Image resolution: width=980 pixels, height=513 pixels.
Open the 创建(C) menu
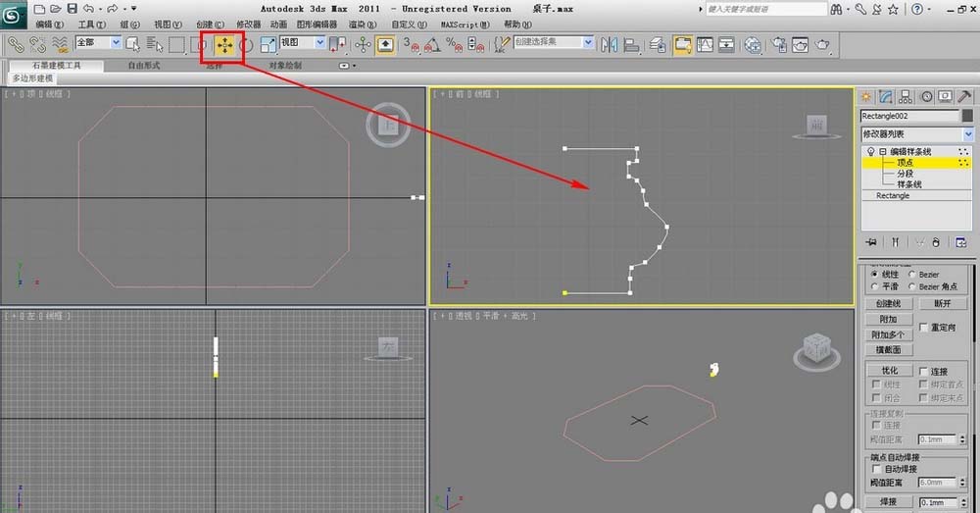coord(210,25)
